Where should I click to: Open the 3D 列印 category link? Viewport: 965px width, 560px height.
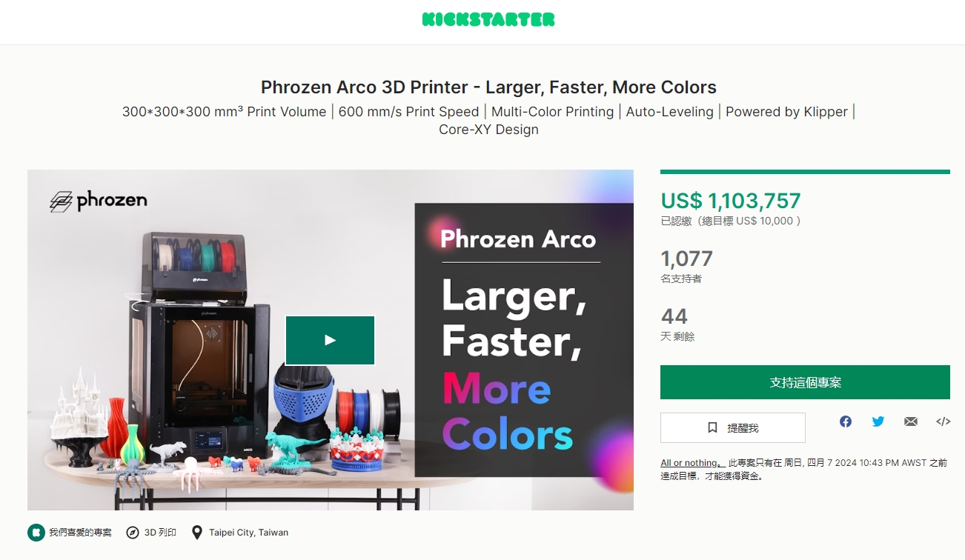pyautogui.click(x=160, y=532)
